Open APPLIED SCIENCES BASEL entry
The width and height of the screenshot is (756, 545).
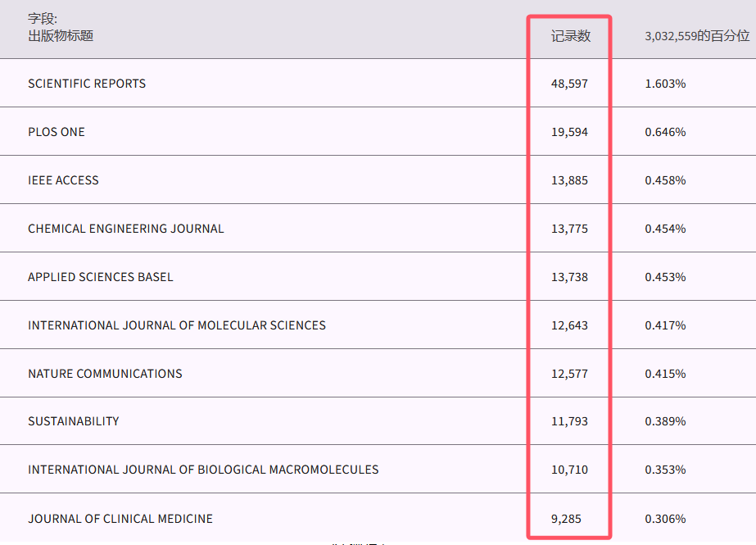coord(100,277)
